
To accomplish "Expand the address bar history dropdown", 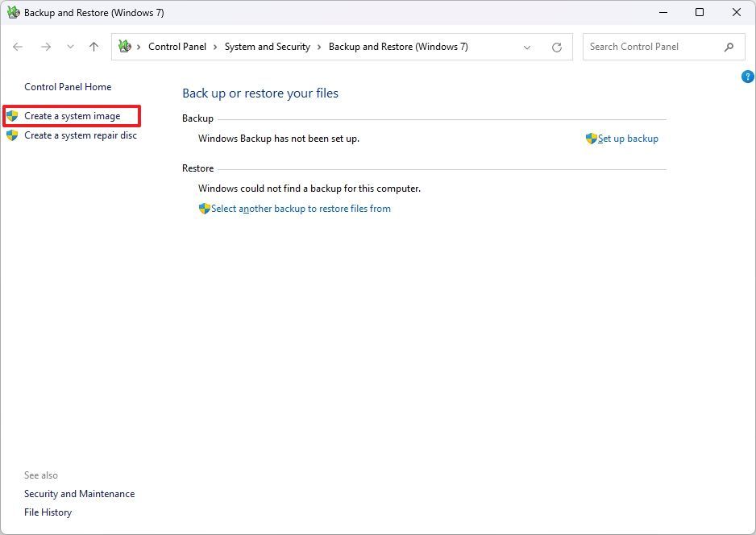I will point(527,47).
